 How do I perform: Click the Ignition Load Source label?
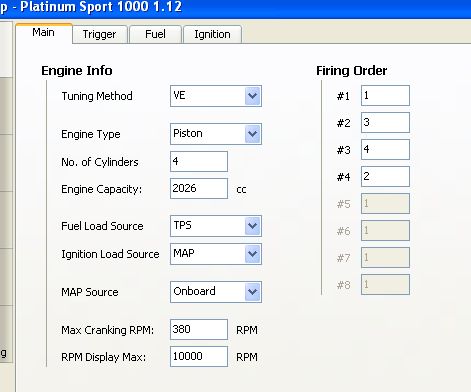pos(110,254)
